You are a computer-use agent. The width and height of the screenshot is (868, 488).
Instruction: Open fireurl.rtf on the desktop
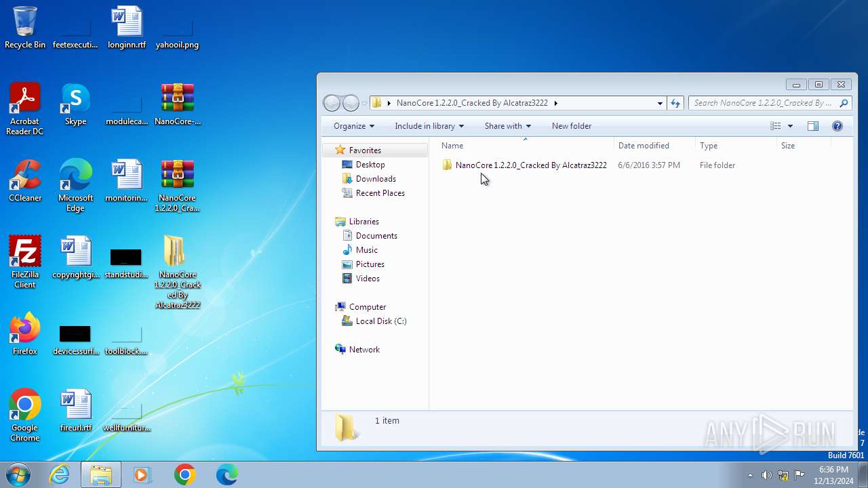(x=75, y=410)
